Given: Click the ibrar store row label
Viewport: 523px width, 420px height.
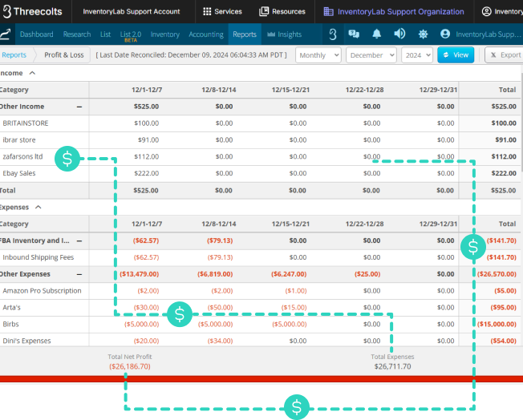Looking at the screenshot, I should tap(19, 140).
